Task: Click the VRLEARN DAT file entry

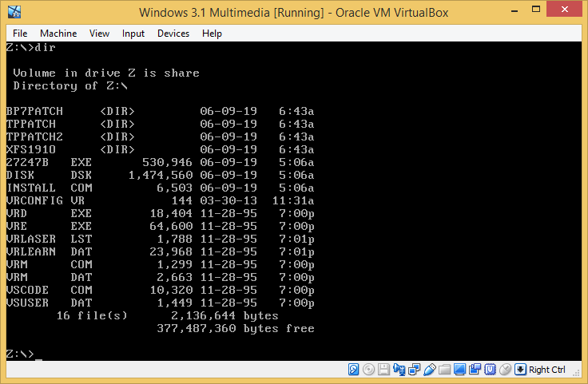Action: tap(160, 251)
